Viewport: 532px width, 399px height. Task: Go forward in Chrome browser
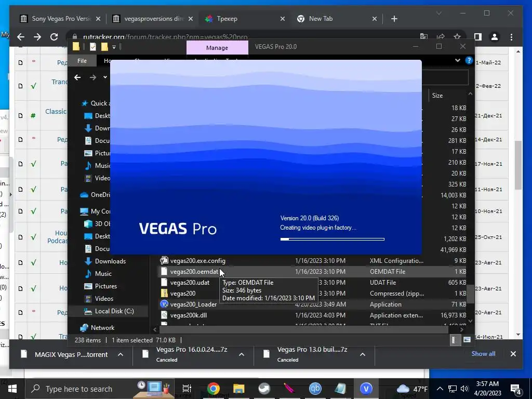[37, 37]
